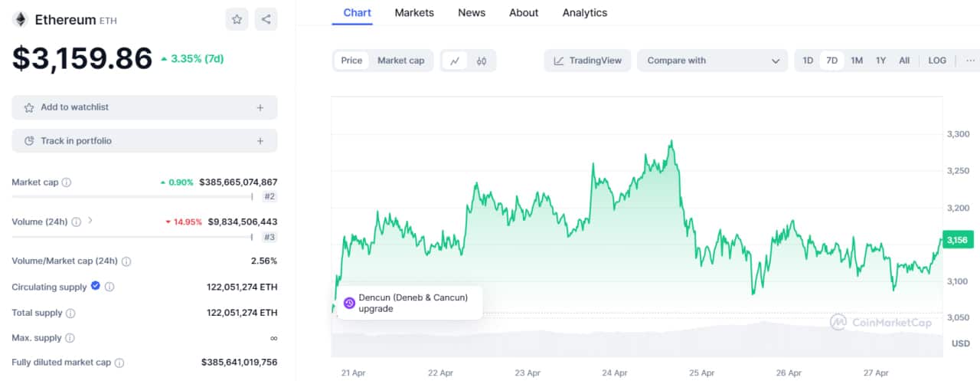Click plus icon on Add to watchlist
The width and height of the screenshot is (980, 381).
260,108
